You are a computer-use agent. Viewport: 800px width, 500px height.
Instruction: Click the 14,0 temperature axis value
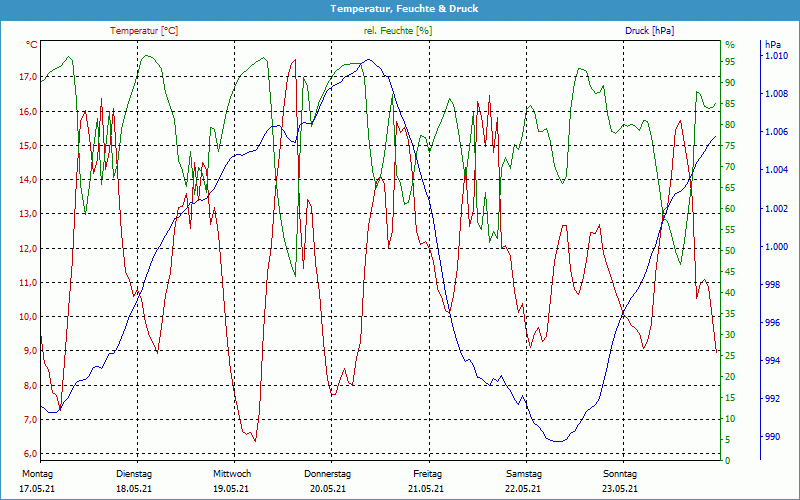pyautogui.click(x=28, y=180)
